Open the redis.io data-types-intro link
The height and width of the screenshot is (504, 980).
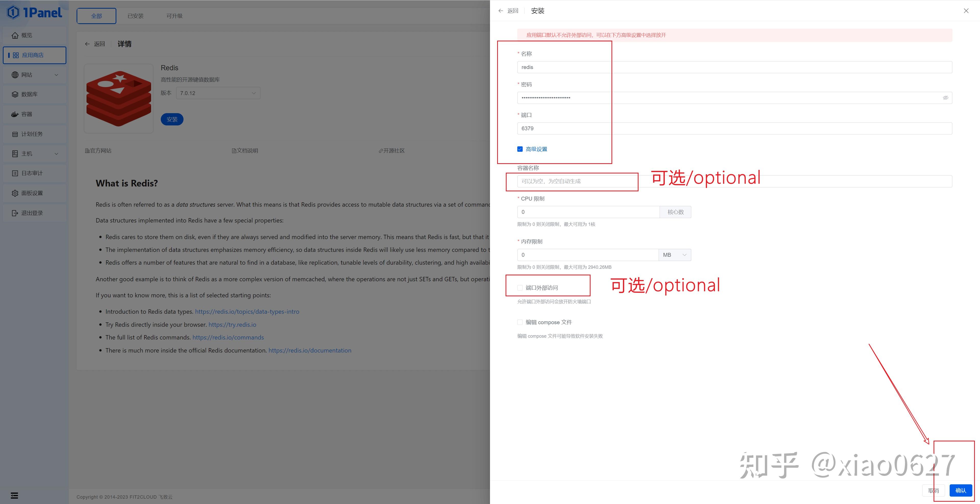pos(247,311)
